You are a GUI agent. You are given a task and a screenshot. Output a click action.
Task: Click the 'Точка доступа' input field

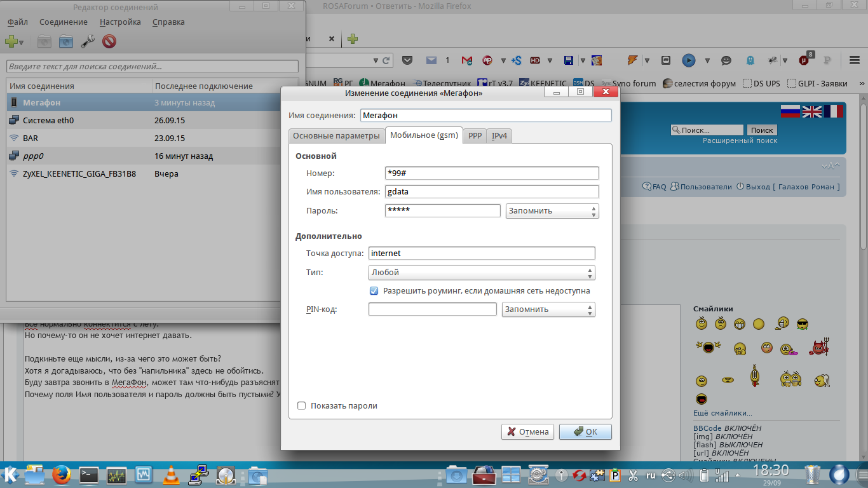pyautogui.click(x=482, y=253)
